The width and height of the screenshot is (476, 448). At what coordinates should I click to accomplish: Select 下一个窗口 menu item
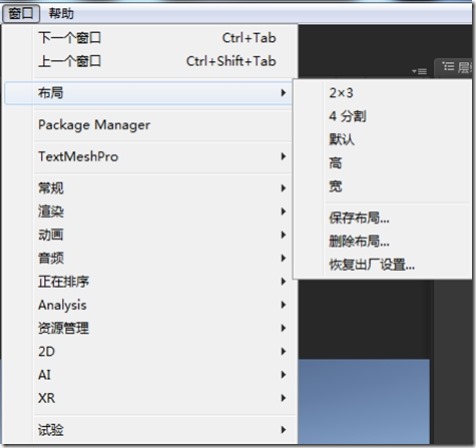click(x=149, y=38)
